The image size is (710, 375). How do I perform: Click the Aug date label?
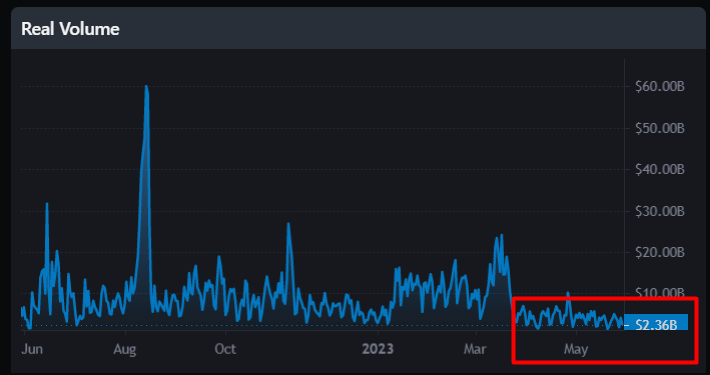pos(125,350)
